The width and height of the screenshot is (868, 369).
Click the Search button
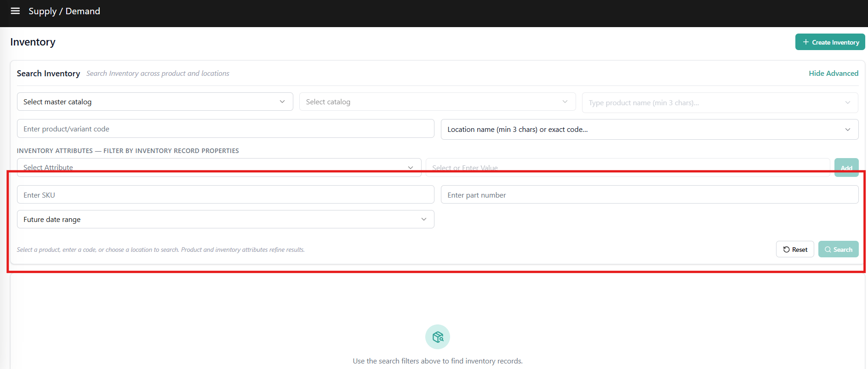click(838, 250)
